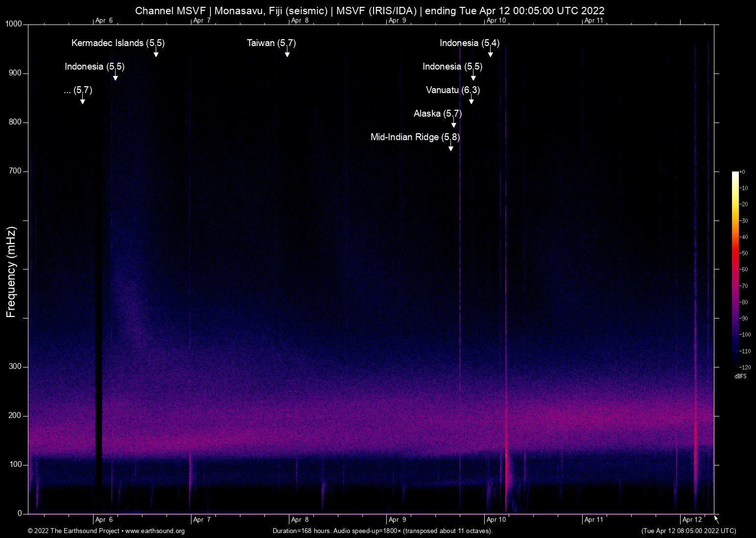Click the Apr 12 tick on the bottom axis
The width and height of the screenshot is (756, 538).
click(692, 520)
